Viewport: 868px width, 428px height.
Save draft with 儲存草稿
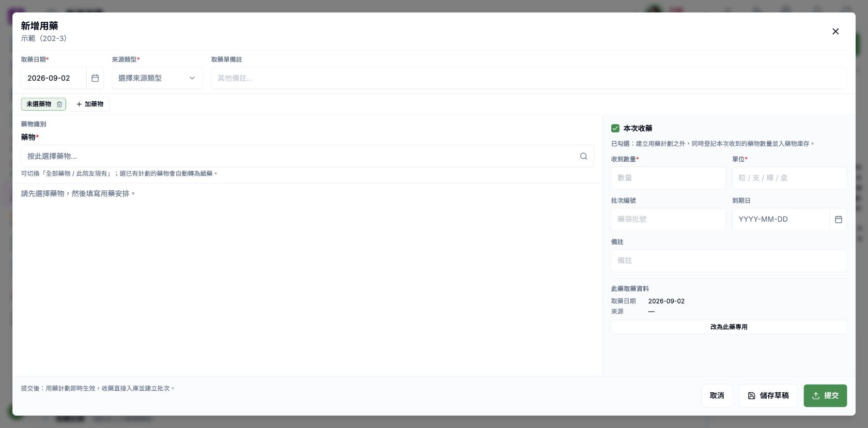[x=768, y=395]
